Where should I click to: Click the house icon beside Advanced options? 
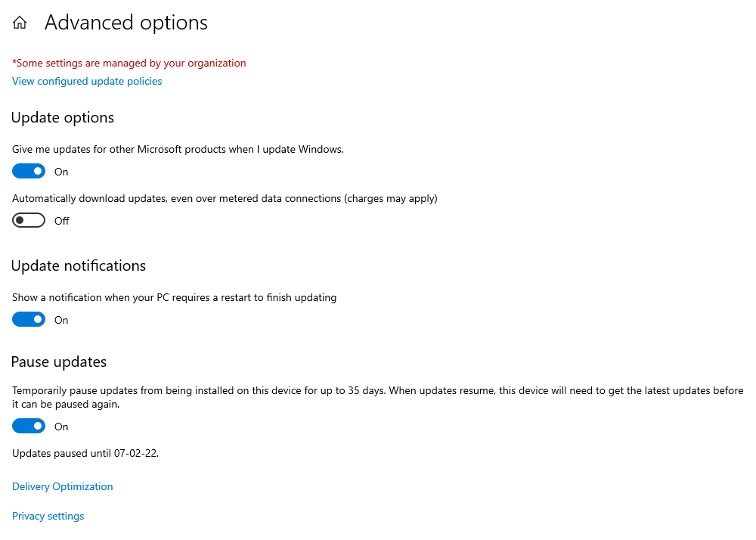pyautogui.click(x=19, y=22)
